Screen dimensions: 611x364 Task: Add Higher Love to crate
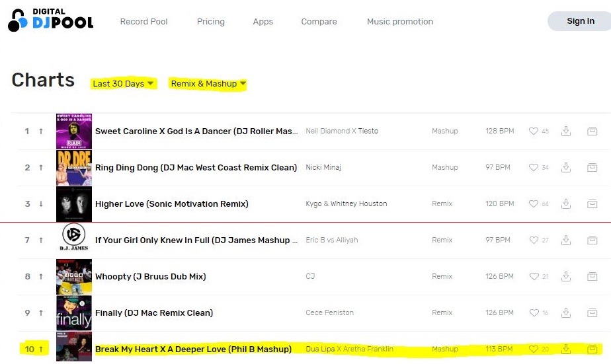pyautogui.click(x=592, y=203)
